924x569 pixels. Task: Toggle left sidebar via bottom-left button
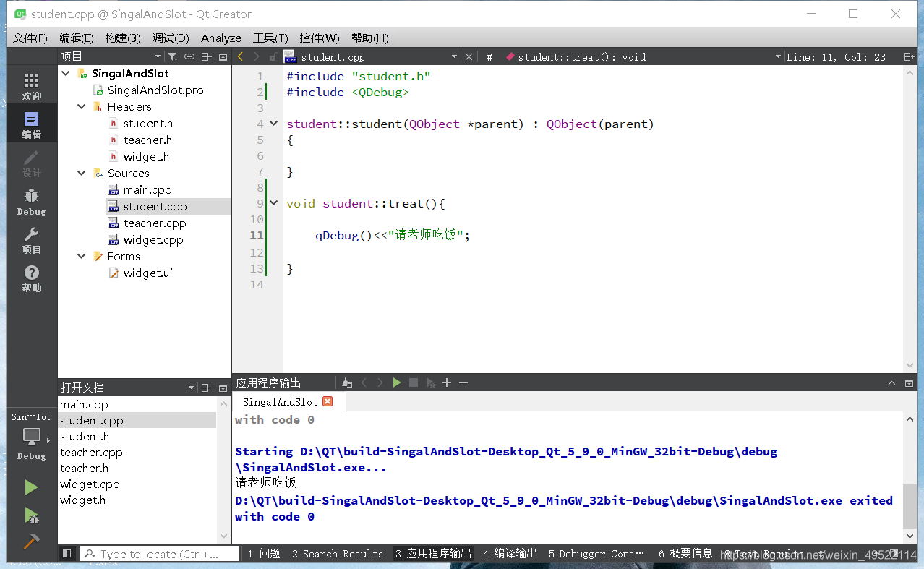click(67, 554)
